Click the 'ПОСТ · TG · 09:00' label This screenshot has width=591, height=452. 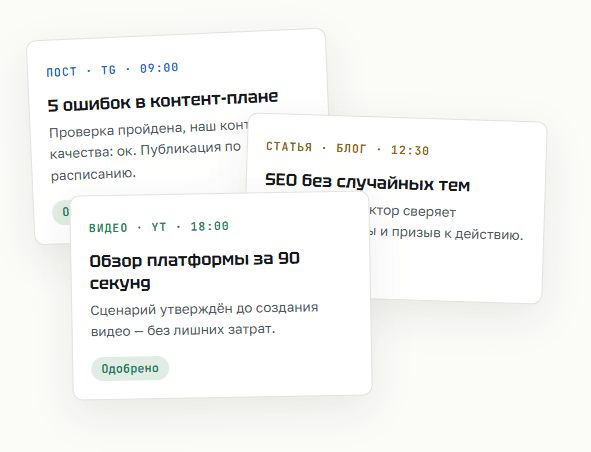click(112, 70)
